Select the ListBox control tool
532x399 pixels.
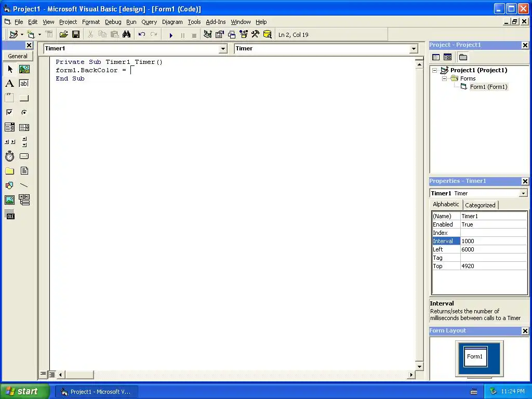click(x=24, y=127)
